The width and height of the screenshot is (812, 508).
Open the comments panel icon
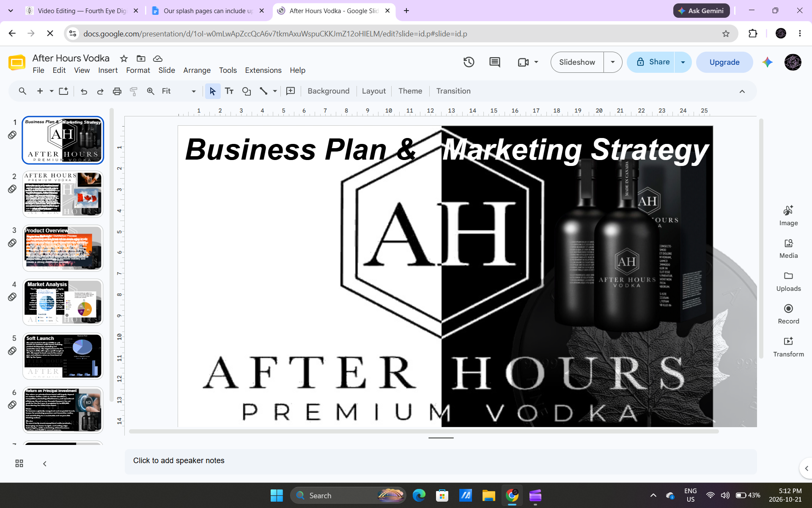(494, 62)
